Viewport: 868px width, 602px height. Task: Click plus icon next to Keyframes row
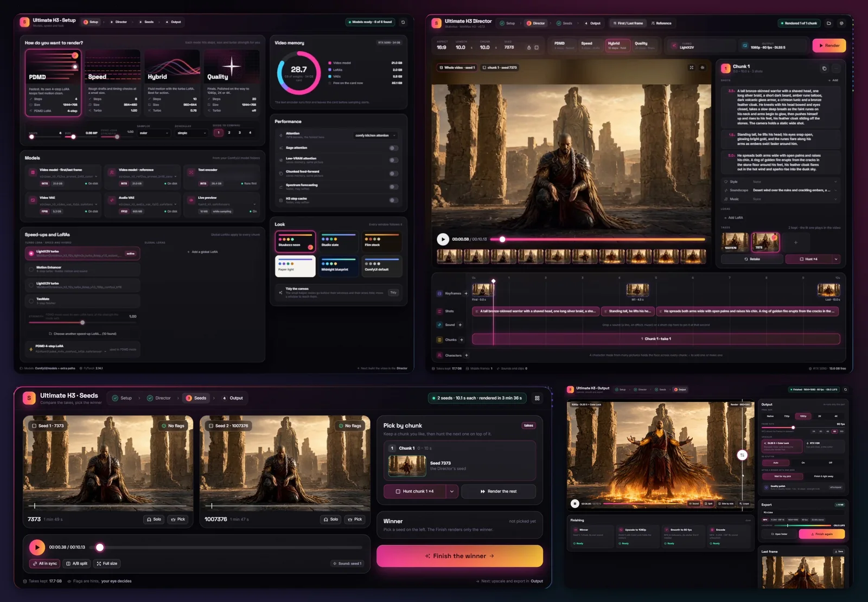pos(465,293)
